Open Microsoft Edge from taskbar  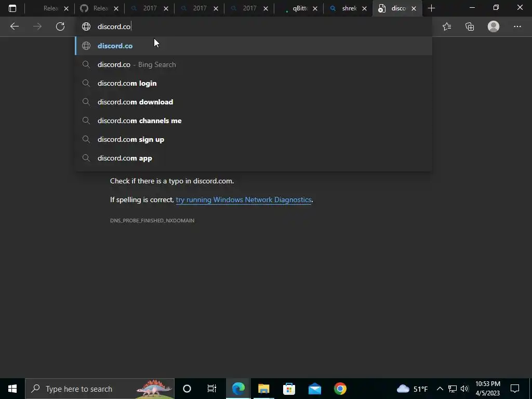click(238, 389)
